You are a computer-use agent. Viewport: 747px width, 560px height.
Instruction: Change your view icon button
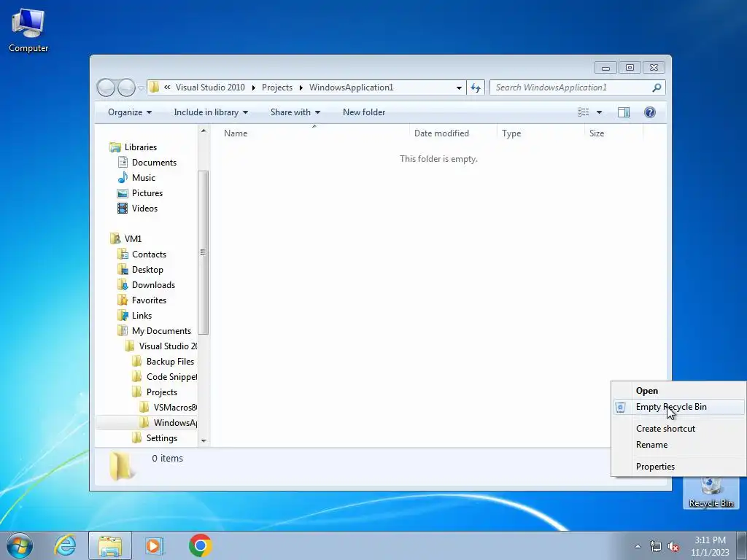pos(583,112)
